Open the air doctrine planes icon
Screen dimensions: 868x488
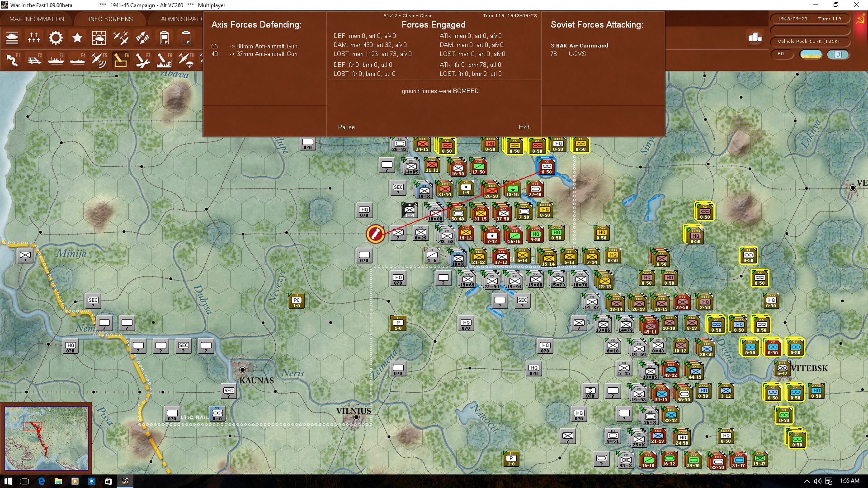pyautogui.click(x=121, y=38)
